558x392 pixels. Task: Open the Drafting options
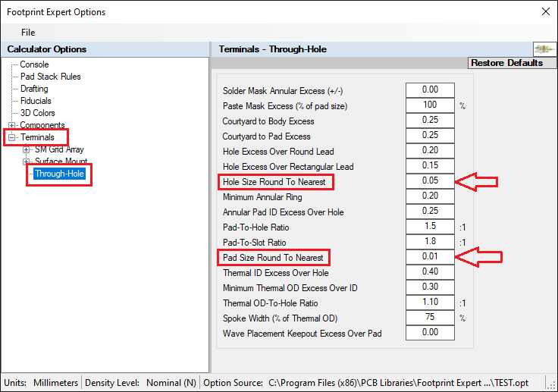pyautogui.click(x=34, y=89)
